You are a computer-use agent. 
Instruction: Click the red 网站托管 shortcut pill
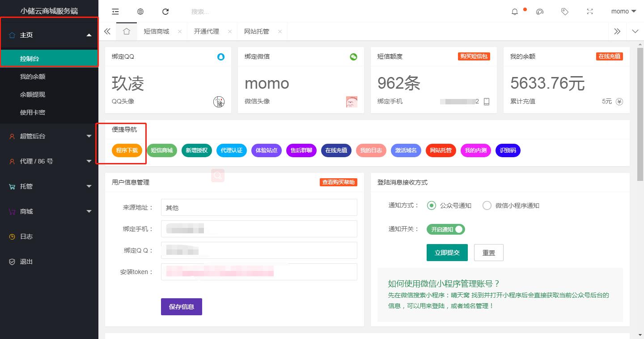click(x=441, y=150)
